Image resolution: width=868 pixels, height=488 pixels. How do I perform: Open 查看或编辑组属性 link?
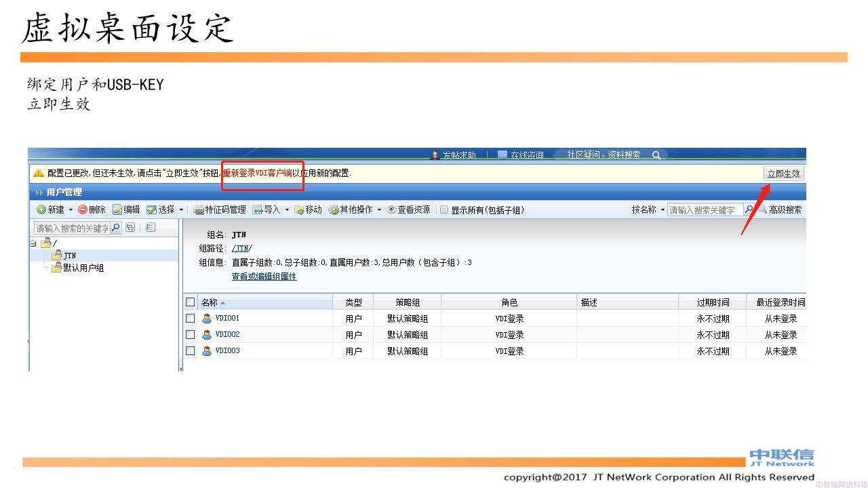point(264,277)
